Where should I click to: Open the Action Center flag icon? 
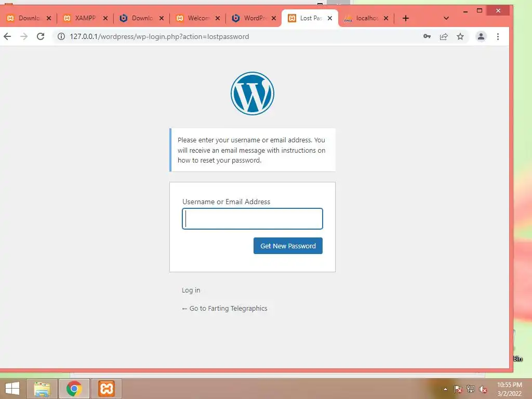(458, 389)
